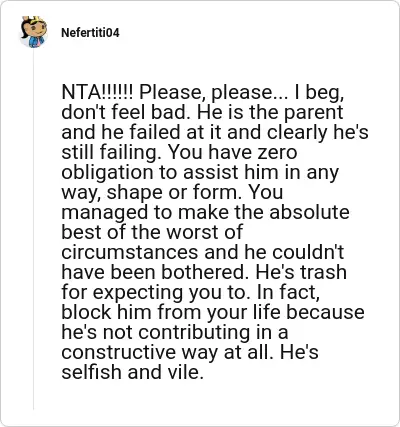Collapse the comment using the vertical thread line
The width and height of the screenshot is (400, 427).
tap(33, 230)
